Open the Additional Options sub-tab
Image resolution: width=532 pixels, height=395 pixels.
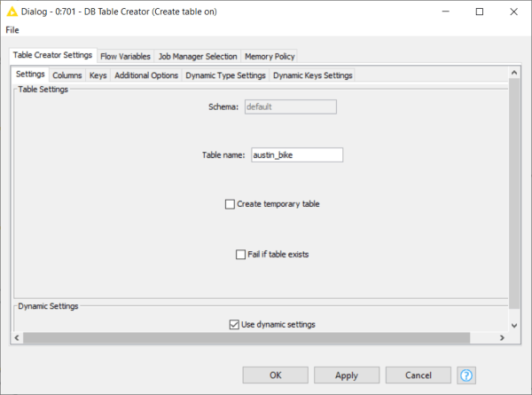point(146,75)
